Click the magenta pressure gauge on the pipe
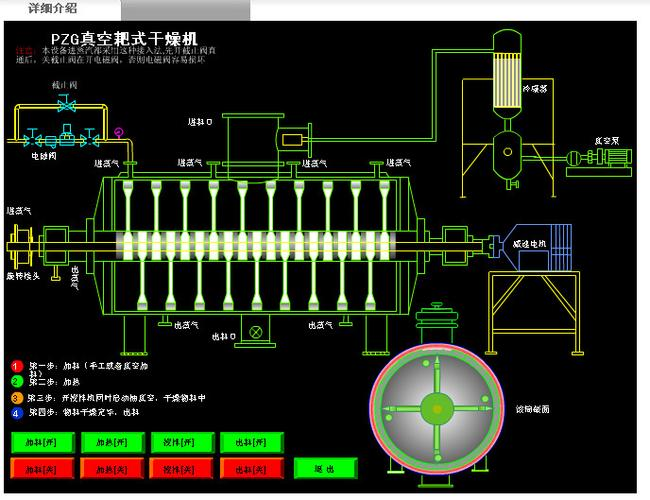The height and width of the screenshot is (500, 650). pyautogui.click(x=119, y=130)
